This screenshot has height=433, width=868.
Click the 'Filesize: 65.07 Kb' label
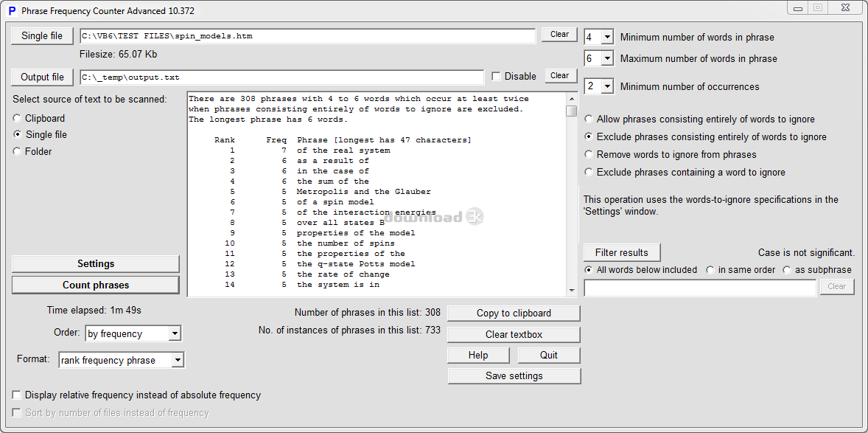[119, 55]
